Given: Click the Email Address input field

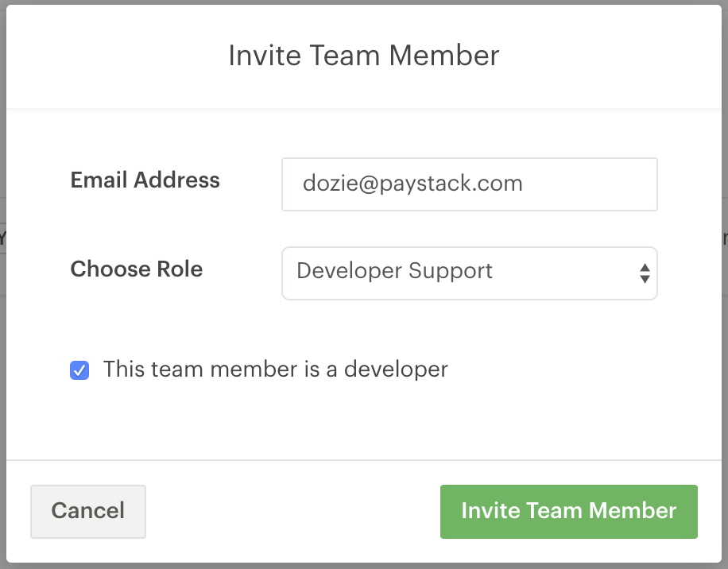Looking at the screenshot, I should coord(469,184).
